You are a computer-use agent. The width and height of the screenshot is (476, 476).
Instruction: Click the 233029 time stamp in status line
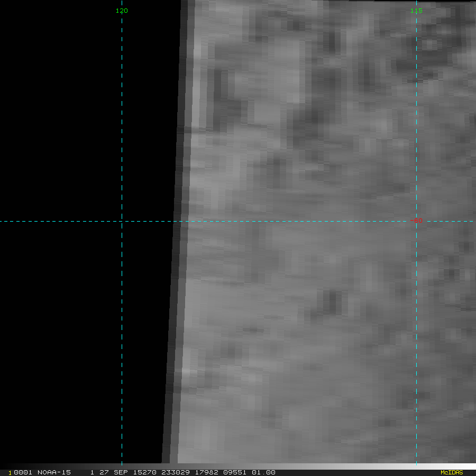156,472
